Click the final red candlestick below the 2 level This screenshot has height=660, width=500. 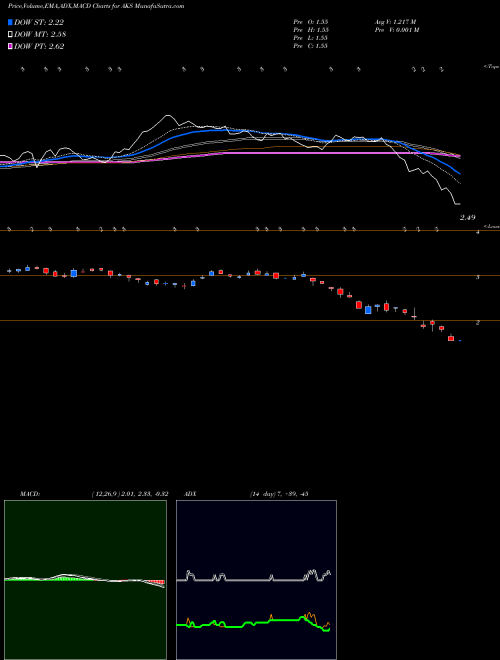coord(451,338)
